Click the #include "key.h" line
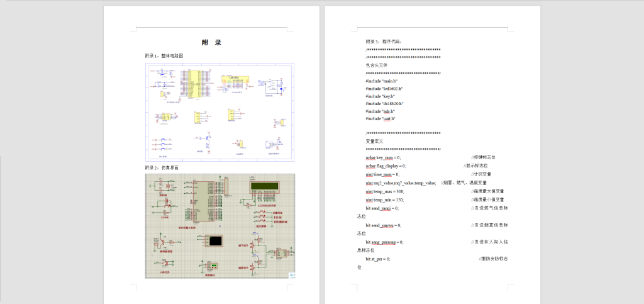Viewport: 644px width, 304px height. 380,96
